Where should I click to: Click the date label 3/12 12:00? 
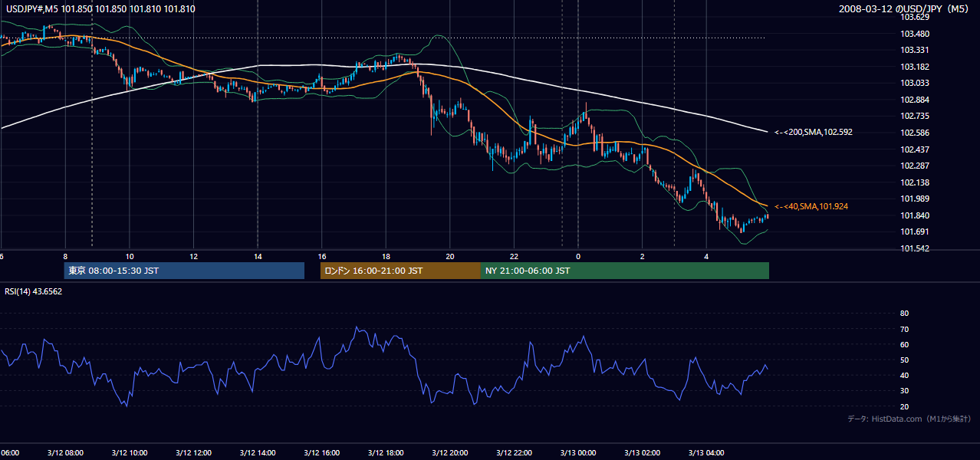(193, 453)
